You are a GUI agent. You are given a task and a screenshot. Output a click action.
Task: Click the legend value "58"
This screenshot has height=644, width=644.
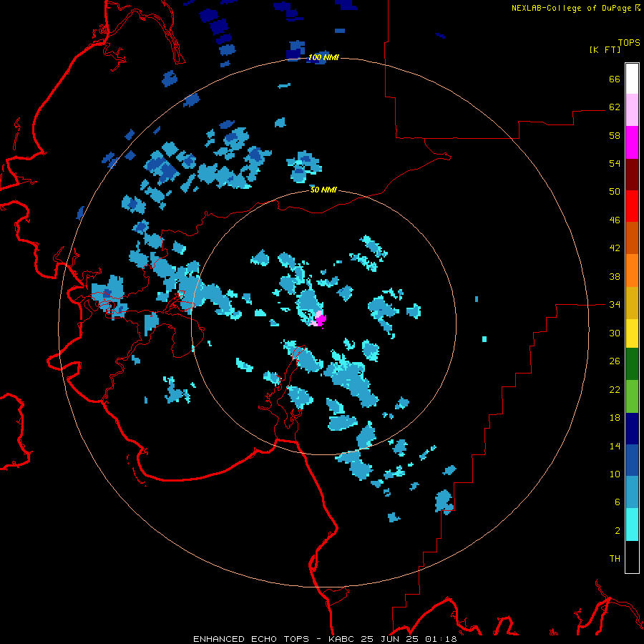pos(615,135)
